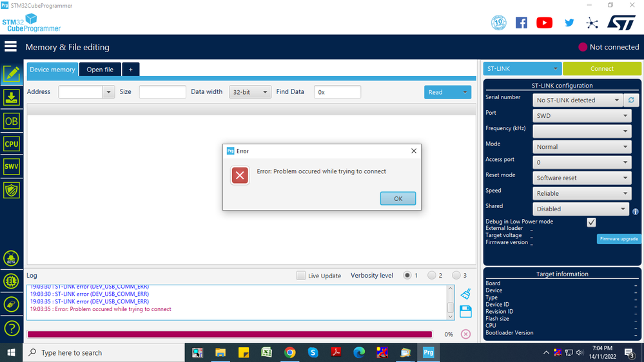Toggle the Live Update checkbox
The image size is (644, 362).
[x=300, y=276]
